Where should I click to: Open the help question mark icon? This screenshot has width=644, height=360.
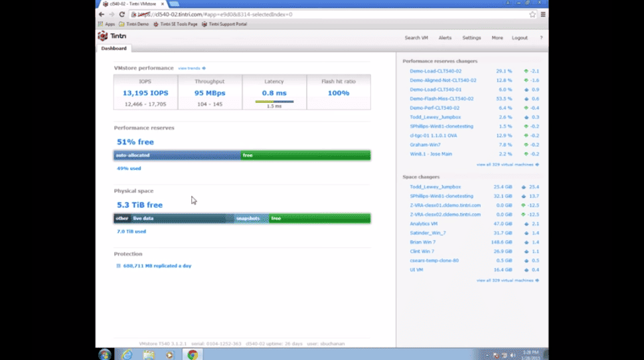[541, 38]
